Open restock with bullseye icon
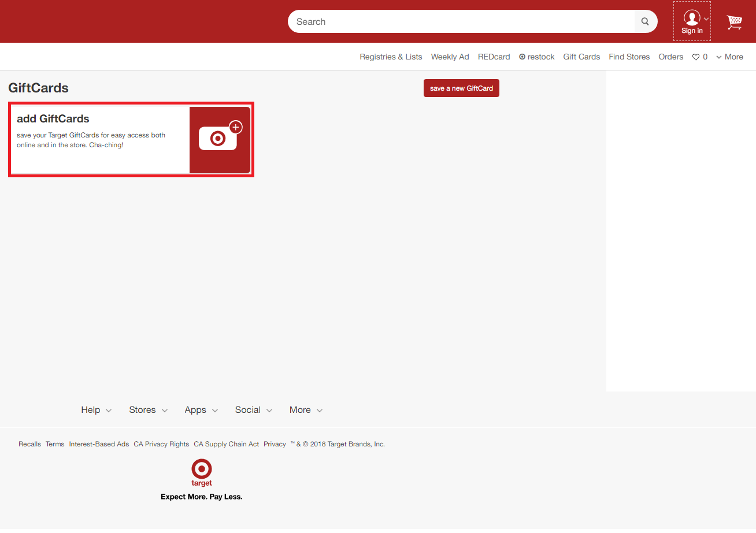This screenshot has width=756, height=533. click(x=536, y=57)
